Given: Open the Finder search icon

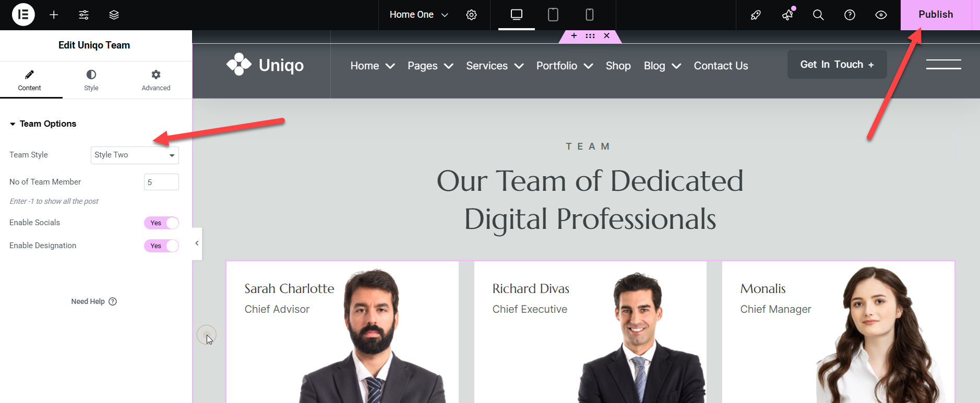Looking at the screenshot, I should [818, 15].
